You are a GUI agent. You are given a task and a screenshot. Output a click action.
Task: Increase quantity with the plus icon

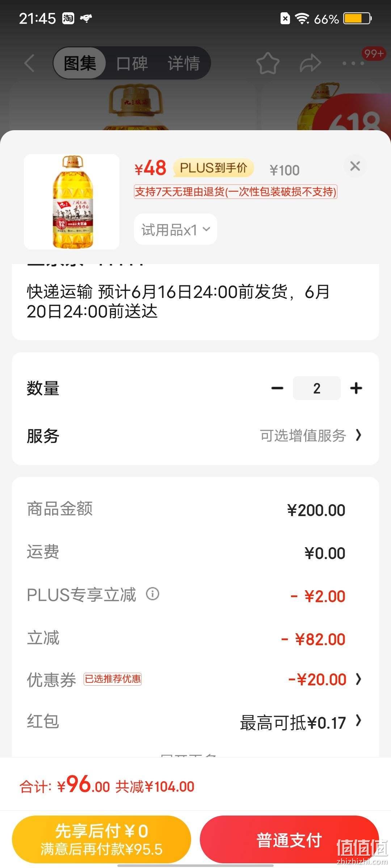[x=356, y=388]
